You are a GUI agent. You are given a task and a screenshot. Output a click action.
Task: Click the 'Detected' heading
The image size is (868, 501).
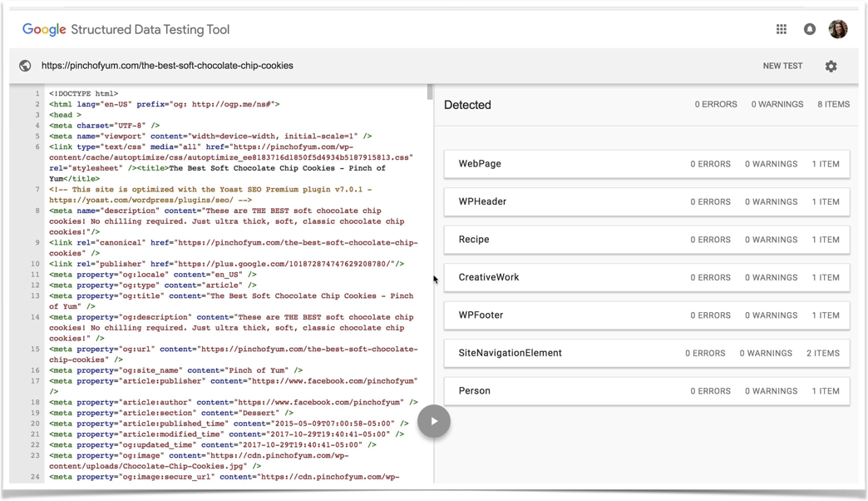pyautogui.click(x=467, y=105)
